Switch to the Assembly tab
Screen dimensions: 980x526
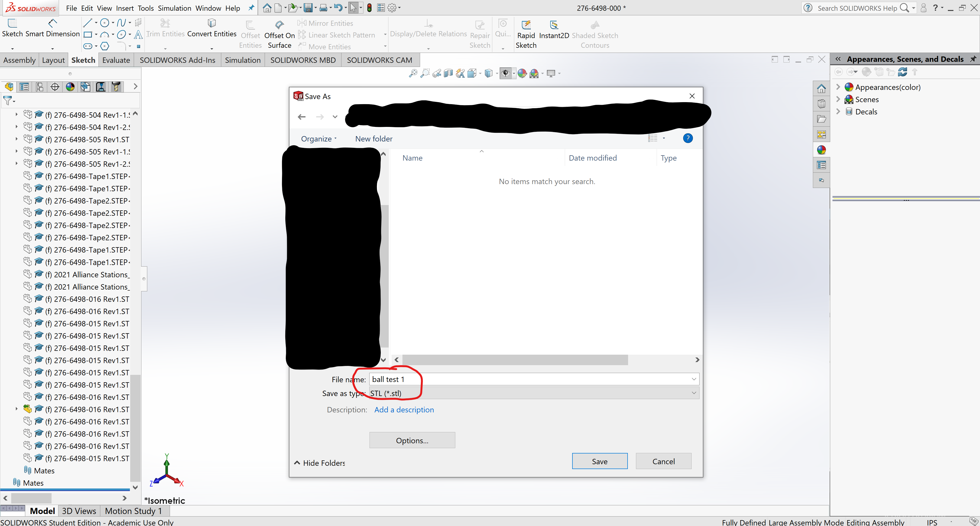(x=19, y=60)
